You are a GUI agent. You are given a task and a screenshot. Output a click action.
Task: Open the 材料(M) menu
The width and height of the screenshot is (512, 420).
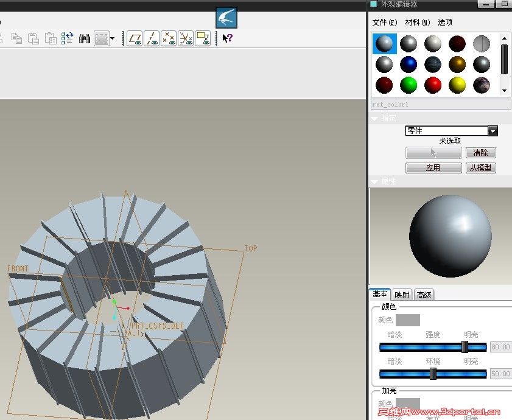pos(418,23)
